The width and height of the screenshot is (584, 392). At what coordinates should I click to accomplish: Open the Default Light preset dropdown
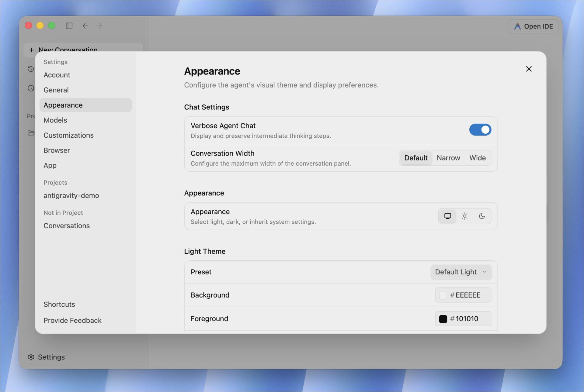461,272
